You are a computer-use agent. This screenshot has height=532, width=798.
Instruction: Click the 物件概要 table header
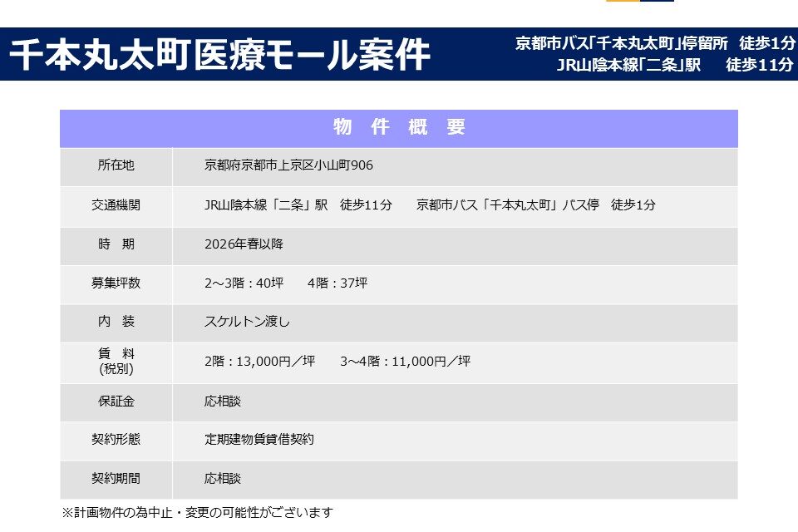(x=399, y=128)
